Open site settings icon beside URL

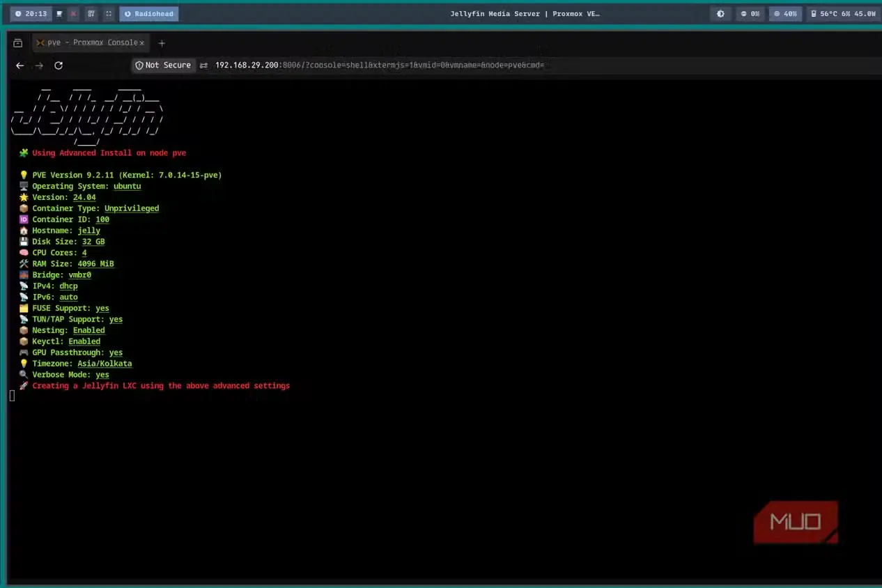tap(204, 65)
